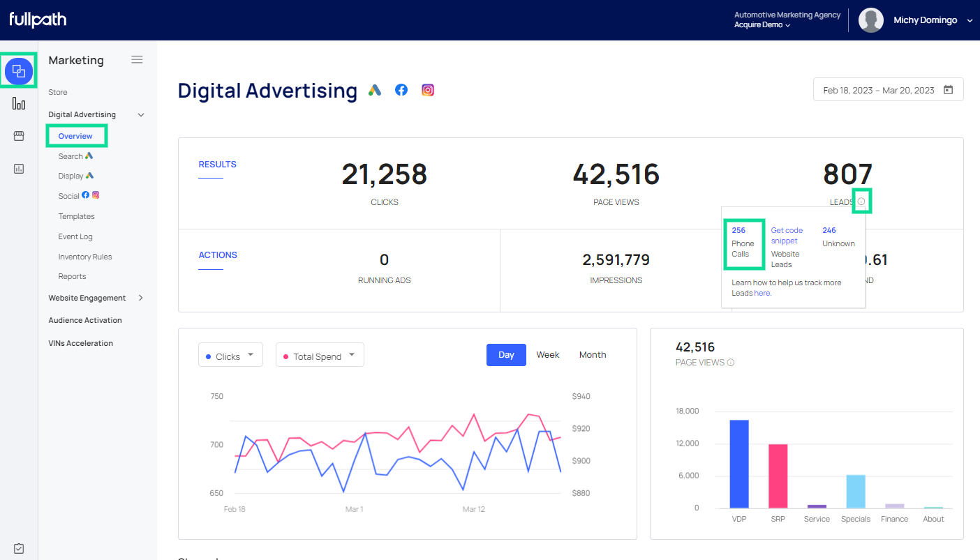Open the storefront icon in left rail
Screen dimensions: 980x560
pos(19,136)
